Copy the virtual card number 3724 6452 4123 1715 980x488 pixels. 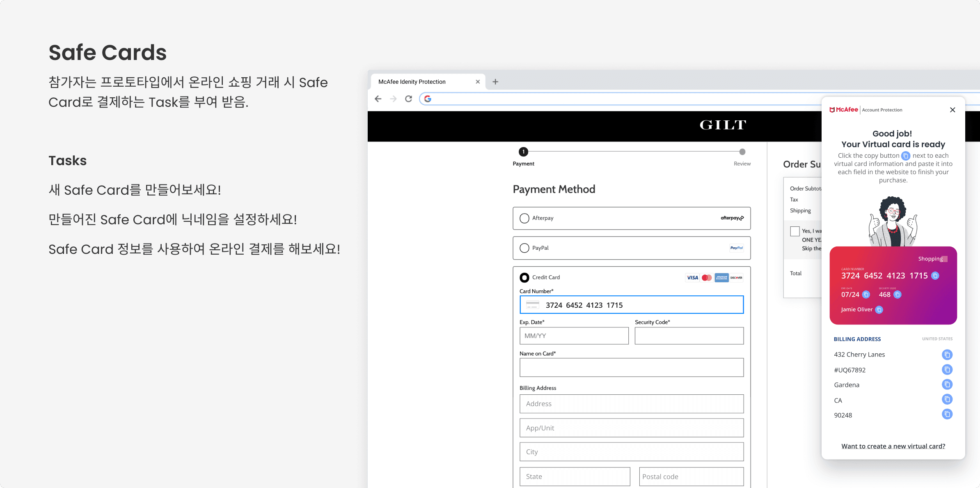pos(935,276)
